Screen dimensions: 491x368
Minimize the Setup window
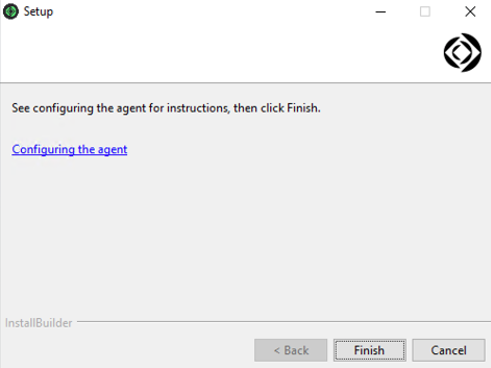click(380, 12)
